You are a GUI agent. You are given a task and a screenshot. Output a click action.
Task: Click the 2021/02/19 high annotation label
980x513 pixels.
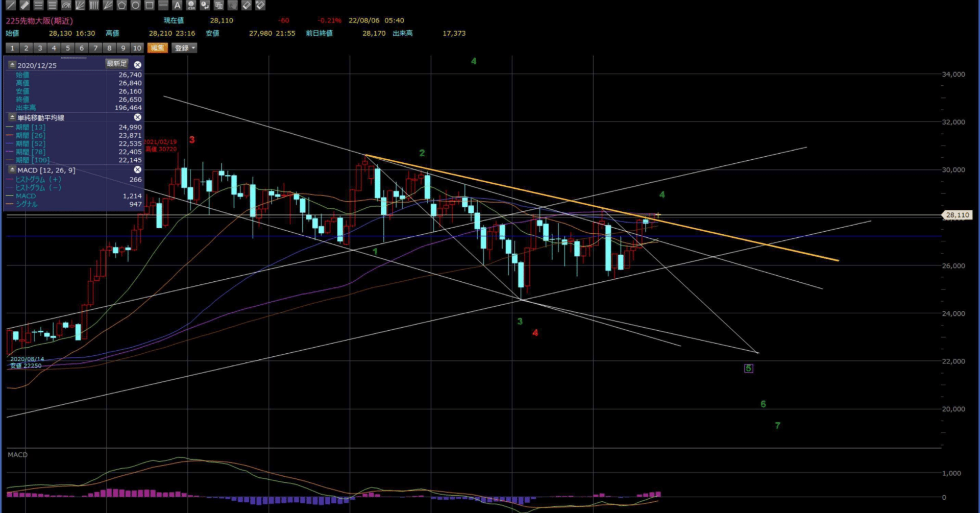click(x=160, y=145)
